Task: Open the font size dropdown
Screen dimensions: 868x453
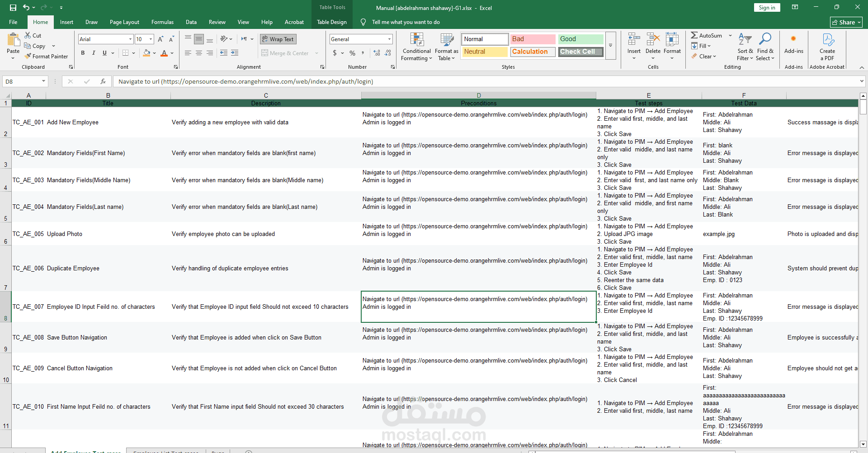Action: (151, 39)
